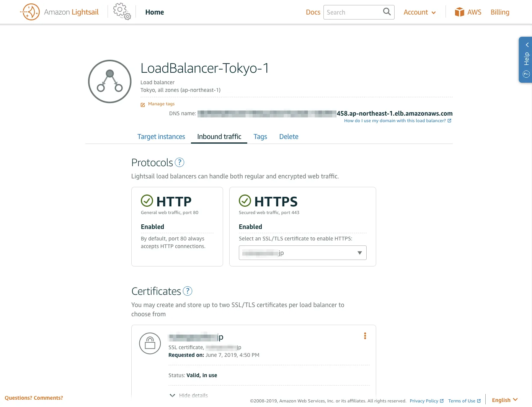
Task: Click the Protocols help question mark
Action: click(x=180, y=162)
